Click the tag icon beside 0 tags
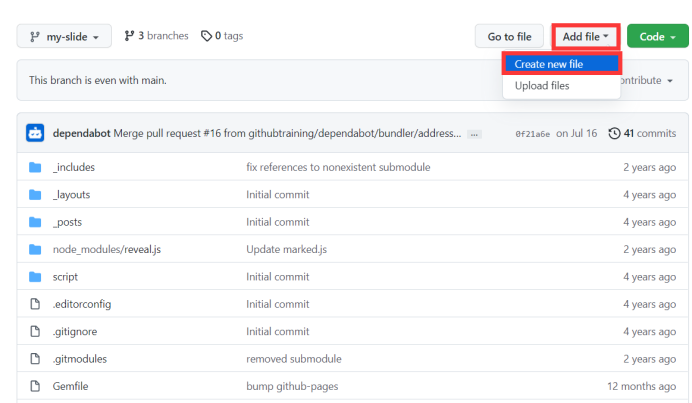The height and width of the screenshot is (403, 692). click(206, 36)
